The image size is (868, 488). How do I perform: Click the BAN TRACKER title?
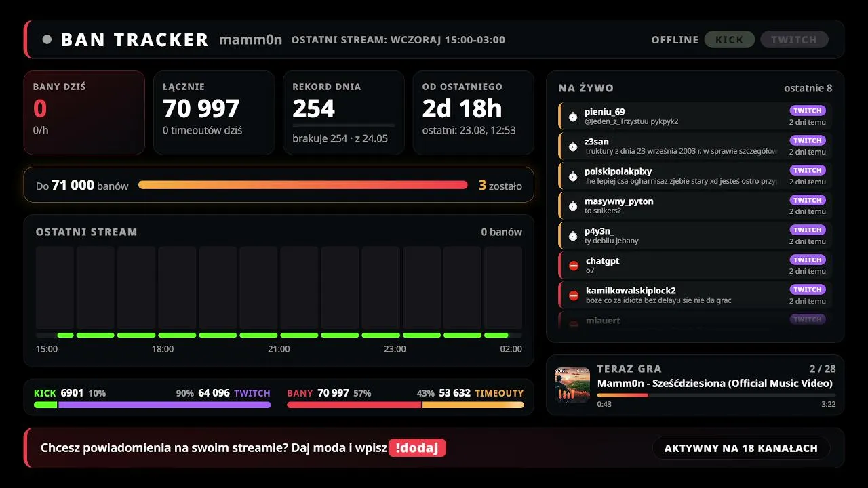point(134,39)
